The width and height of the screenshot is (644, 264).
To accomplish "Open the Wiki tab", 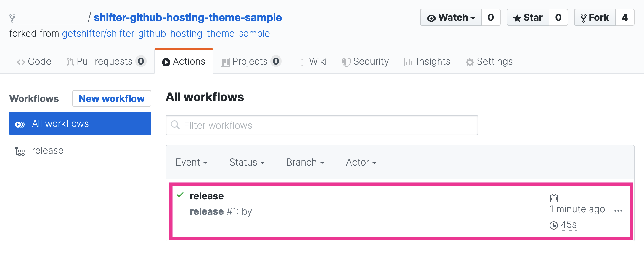I will click(x=312, y=61).
